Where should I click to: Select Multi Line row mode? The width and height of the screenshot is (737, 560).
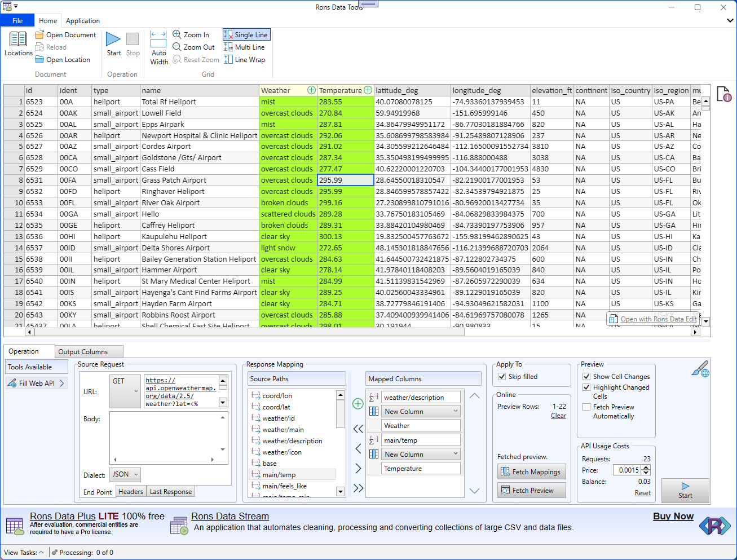[x=244, y=47]
